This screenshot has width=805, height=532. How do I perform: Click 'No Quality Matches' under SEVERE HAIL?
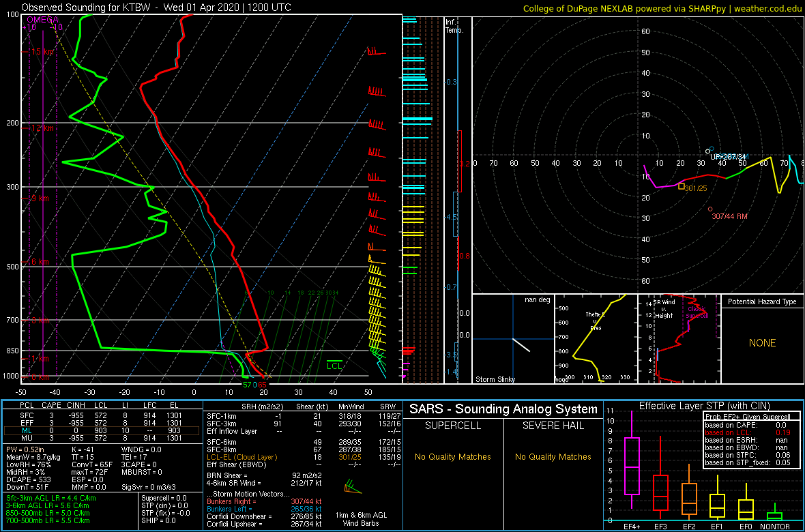coord(553,456)
